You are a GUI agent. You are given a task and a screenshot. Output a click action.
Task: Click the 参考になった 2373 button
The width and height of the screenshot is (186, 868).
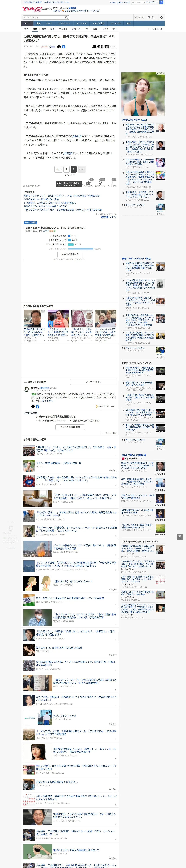tap(105, 406)
